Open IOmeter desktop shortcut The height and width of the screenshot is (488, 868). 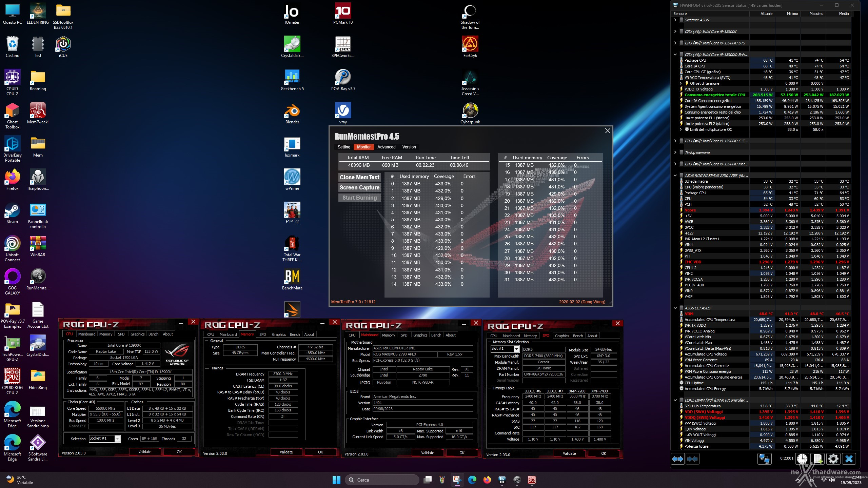click(x=292, y=14)
